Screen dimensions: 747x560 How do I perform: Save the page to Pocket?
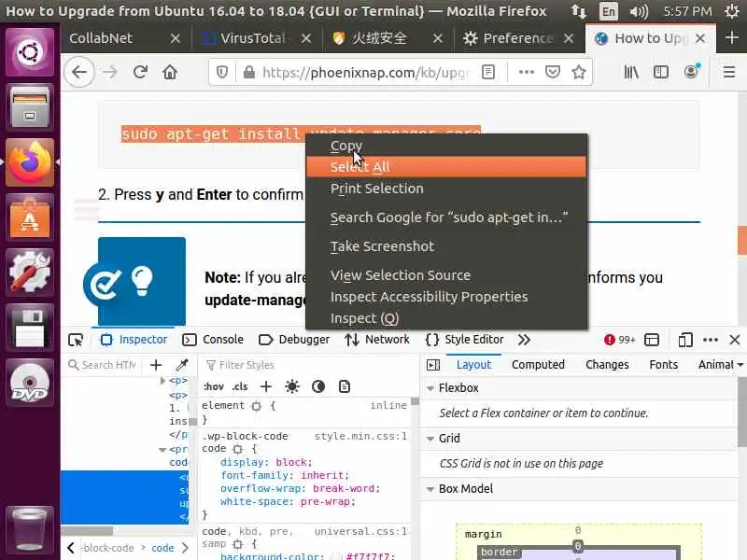pyautogui.click(x=552, y=73)
